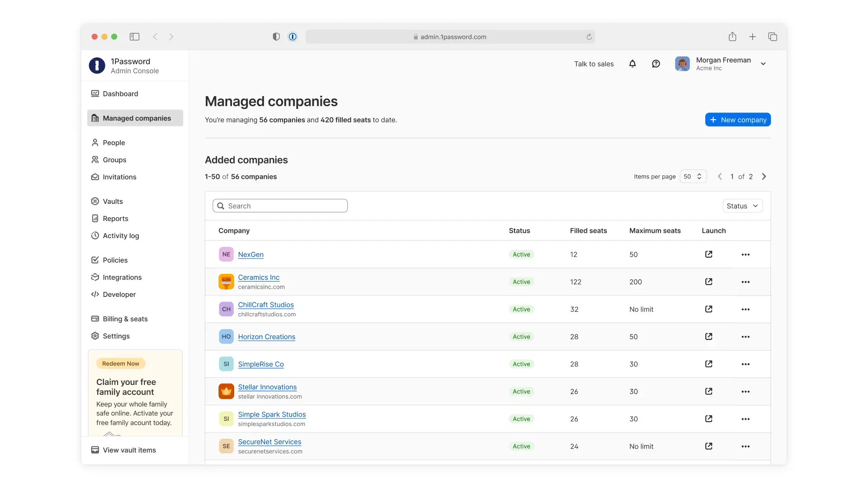The width and height of the screenshot is (868, 488).
Task: Click the Safari forward arrow
Action: [x=171, y=37]
